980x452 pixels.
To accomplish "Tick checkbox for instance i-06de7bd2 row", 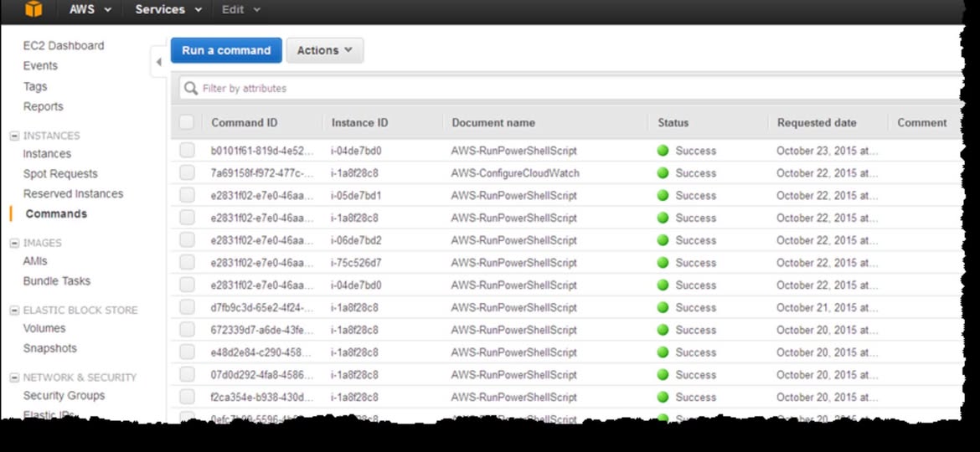I will [x=187, y=240].
